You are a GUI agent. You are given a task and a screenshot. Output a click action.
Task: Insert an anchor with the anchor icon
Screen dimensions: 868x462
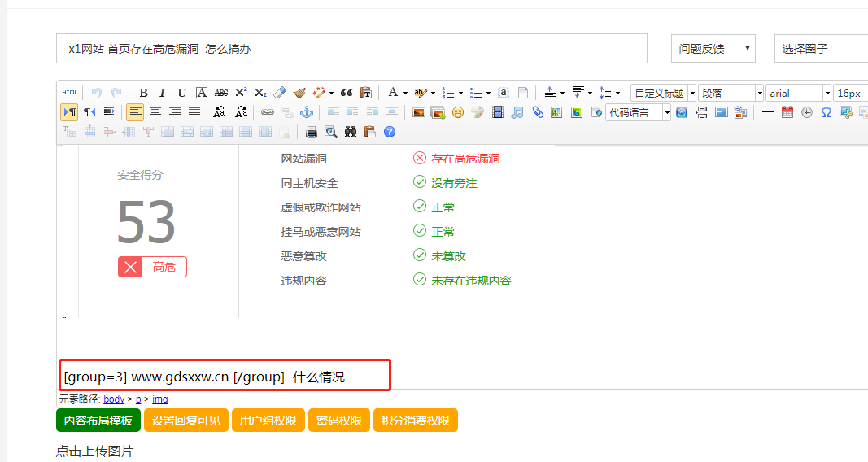point(306,112)
